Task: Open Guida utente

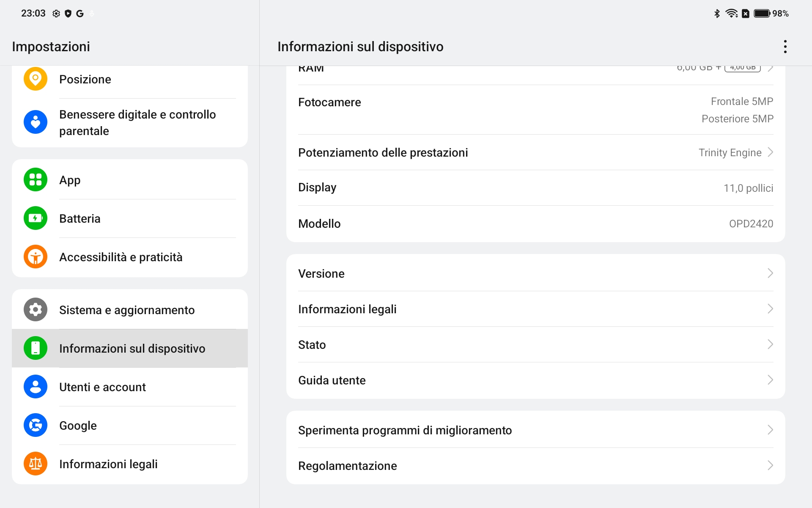Action: 535,380
